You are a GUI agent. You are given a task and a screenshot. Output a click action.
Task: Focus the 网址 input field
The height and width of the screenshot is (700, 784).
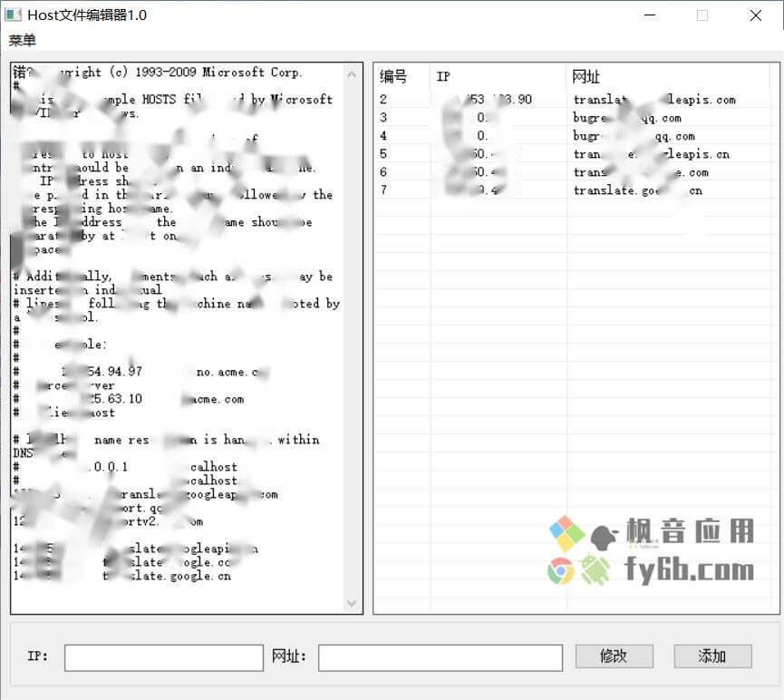[x=440, y=657]
